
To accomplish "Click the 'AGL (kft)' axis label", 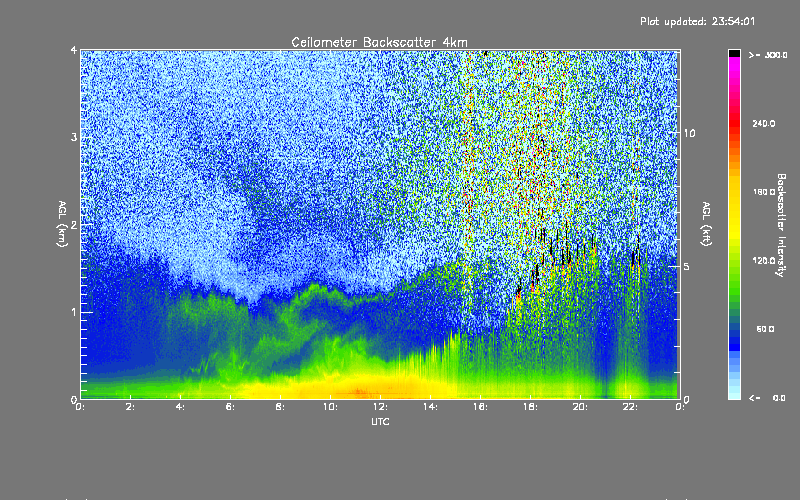I will pos(707,224).
